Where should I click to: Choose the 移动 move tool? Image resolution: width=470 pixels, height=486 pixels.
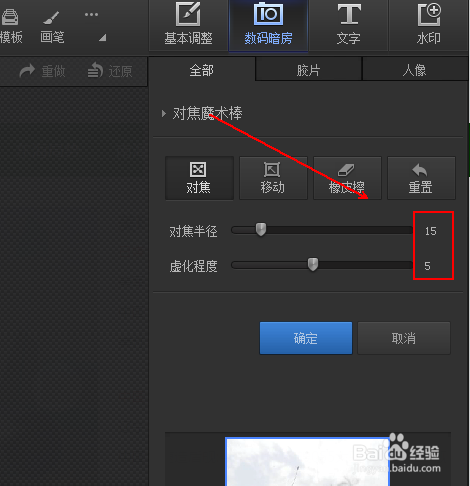pyautogui.click(x=273, y=178)
